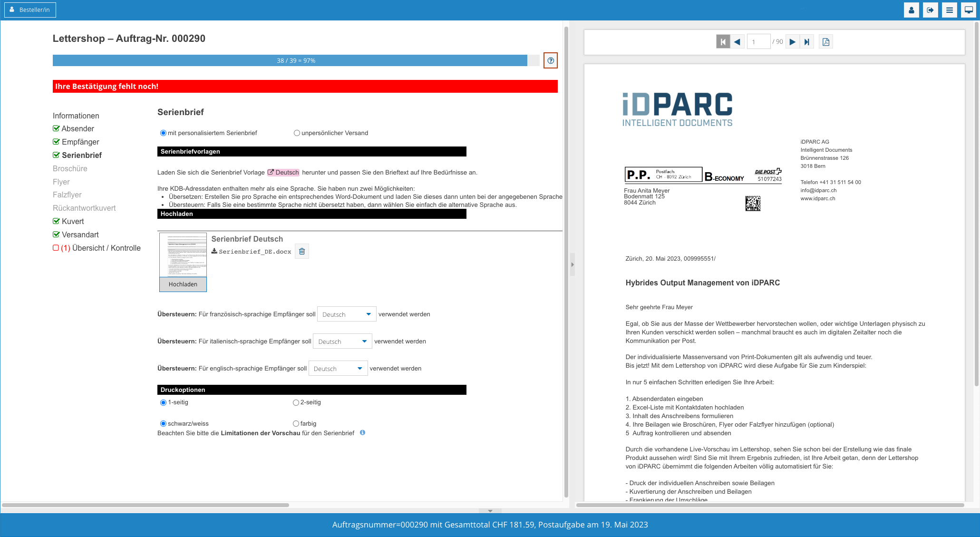
Task: Open language dropdown for französisch-sprachige Empfänger
Action: tap(346, 314)
